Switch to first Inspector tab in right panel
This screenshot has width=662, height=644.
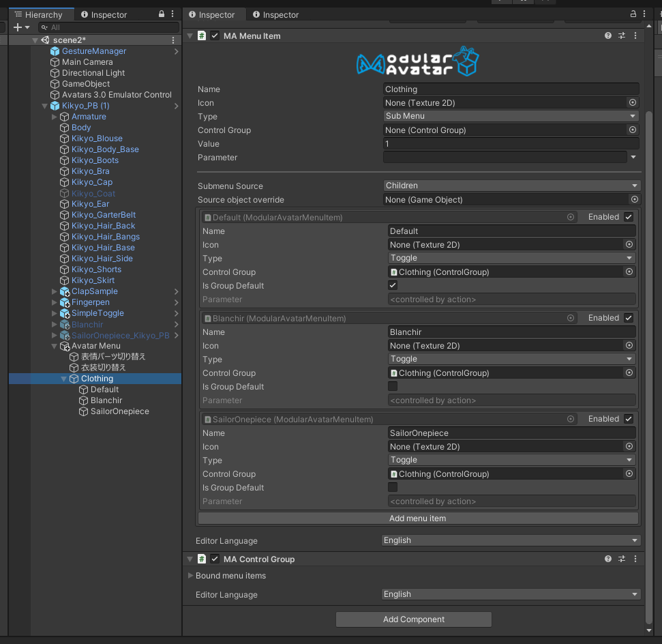215,15
